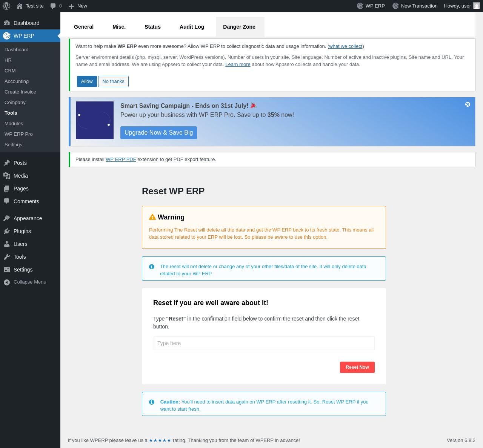Image resolution: width=483 pixels, height=448 pixels.
Task: Click the WordPress logo icon
Action: coord(6,6)
